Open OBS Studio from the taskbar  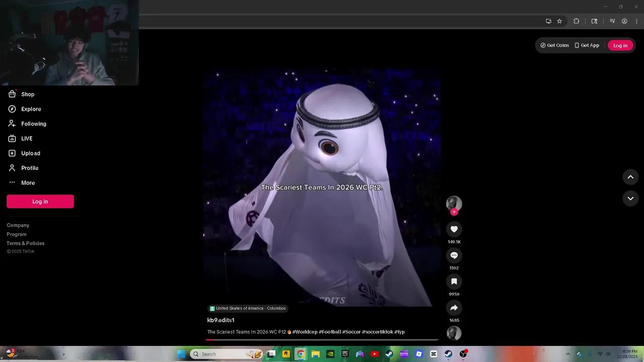coord(463,354)
